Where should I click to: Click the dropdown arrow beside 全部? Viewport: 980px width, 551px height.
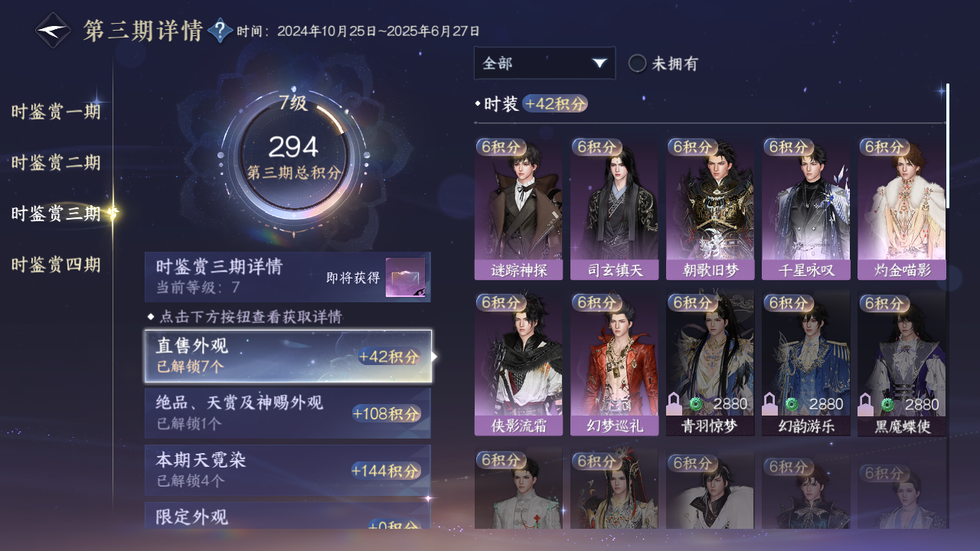599,64
